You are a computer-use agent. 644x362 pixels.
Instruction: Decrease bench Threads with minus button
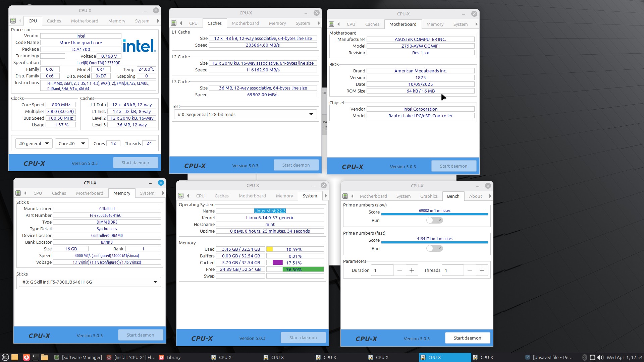pyautogui.click(x=470, y=270)
